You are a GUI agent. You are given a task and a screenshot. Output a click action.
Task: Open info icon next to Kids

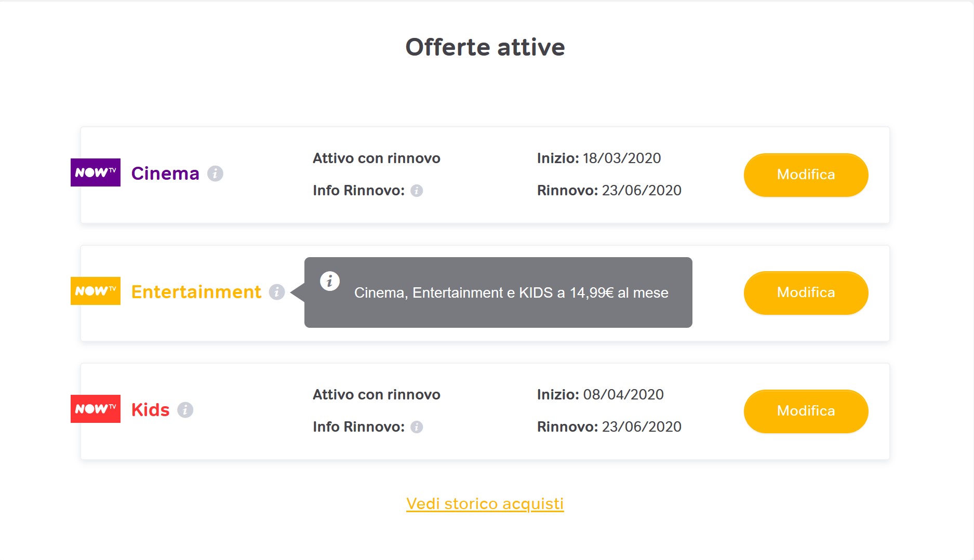(x=185, y=410)
